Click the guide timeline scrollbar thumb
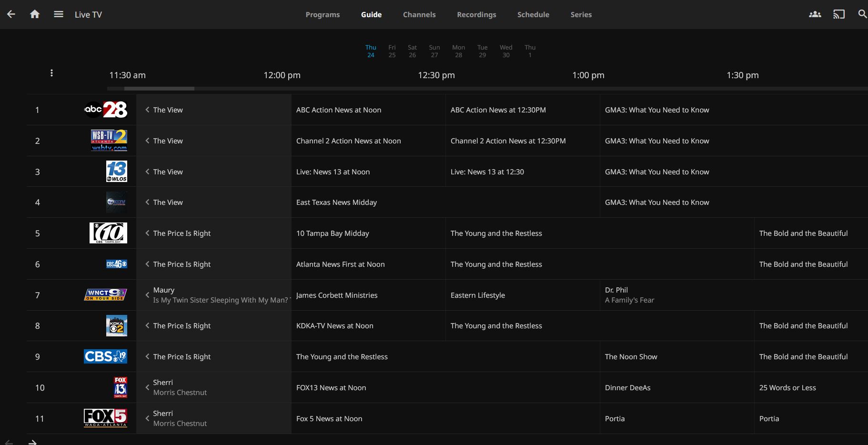The height and width of the screenshot is (445, 868). [159, 89]
